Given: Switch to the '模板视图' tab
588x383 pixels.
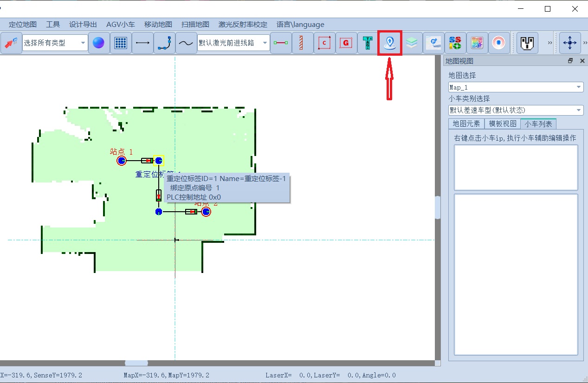Looking at the screenshot, I should [x=503, y=124].
